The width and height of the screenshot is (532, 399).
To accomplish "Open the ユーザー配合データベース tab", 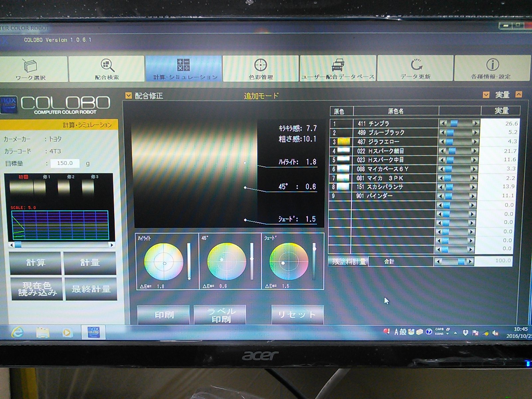I will point(338,69).
